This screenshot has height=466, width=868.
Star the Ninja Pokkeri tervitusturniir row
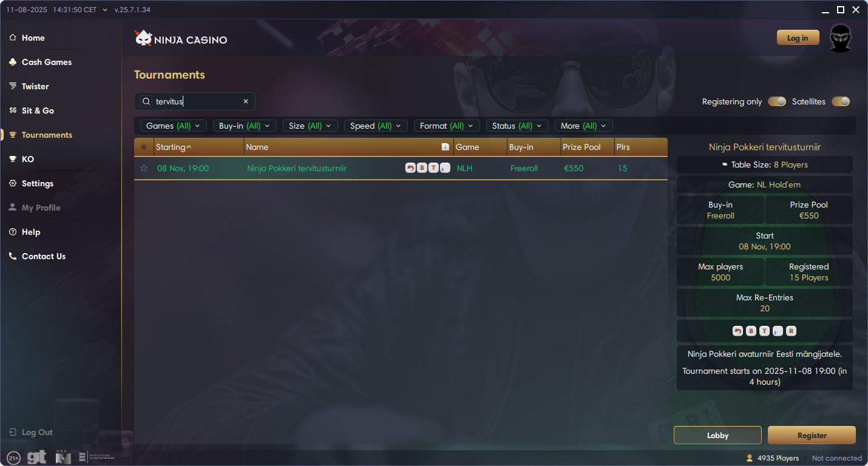[x=144, y=168]
